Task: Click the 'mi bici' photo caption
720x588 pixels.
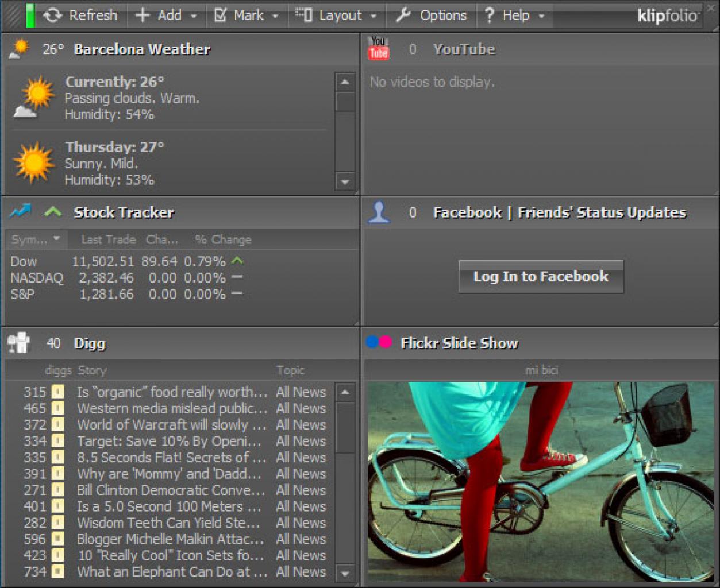Action: pos(541,370)
